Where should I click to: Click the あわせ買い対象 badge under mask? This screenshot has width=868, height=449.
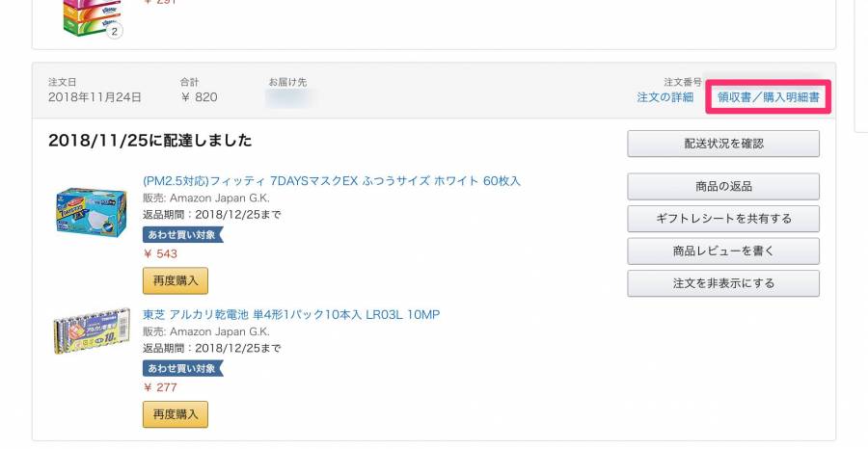182,234
